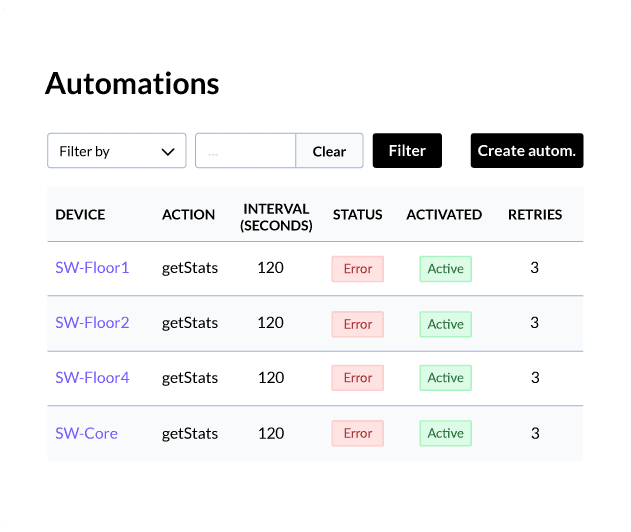Open the SW-Floor1 device link
The height and width of the screenshot is (532, 631).
pyautogui.click(x=92, y=268)
